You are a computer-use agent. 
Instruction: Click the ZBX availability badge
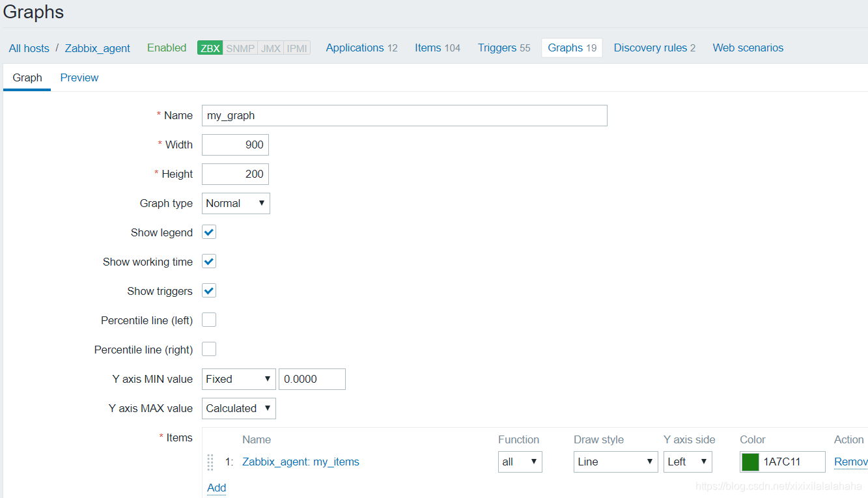pyautogui.click(x=210, y=48)
